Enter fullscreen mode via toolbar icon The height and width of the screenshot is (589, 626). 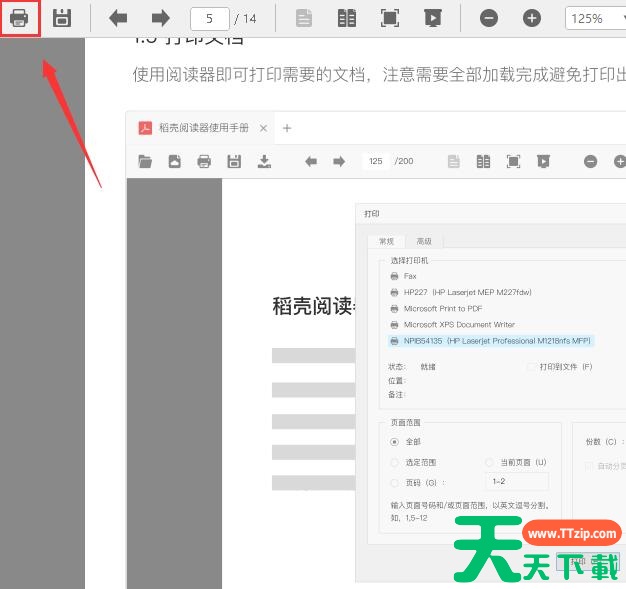tap(389, 18)
